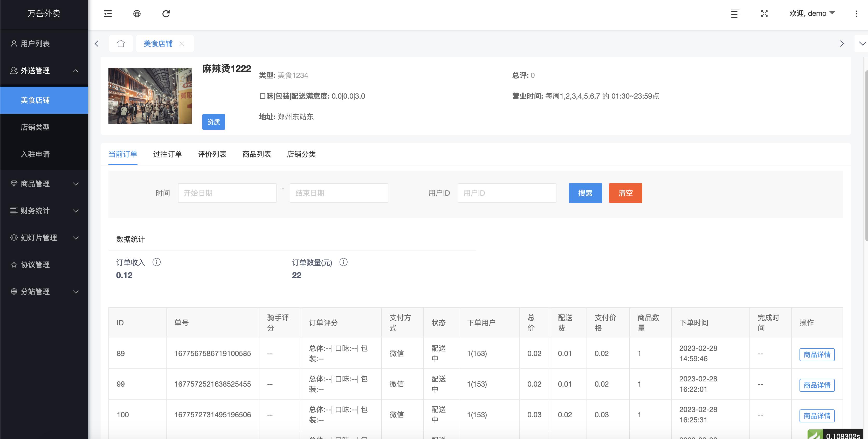Image resolution: width=868 pixels, height=439 pixels.
Task: Open the vertical three-dots more menu
Action: coord(856,13)
